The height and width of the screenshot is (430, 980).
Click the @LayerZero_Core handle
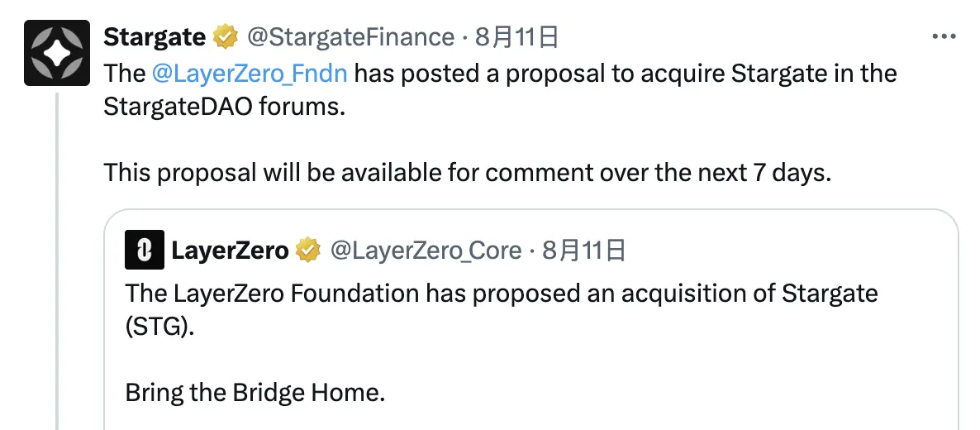426,250
